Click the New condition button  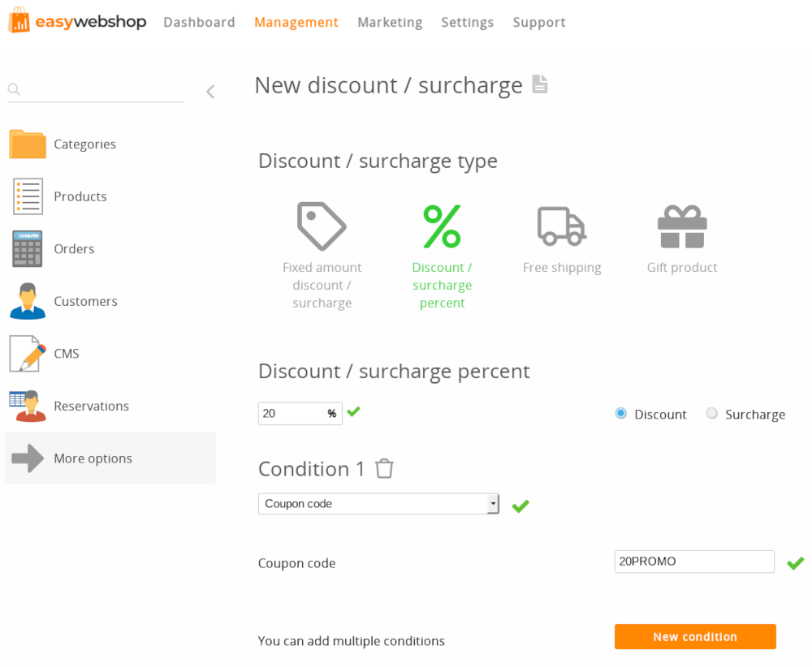pyautogui.click(x=695, y=637)
